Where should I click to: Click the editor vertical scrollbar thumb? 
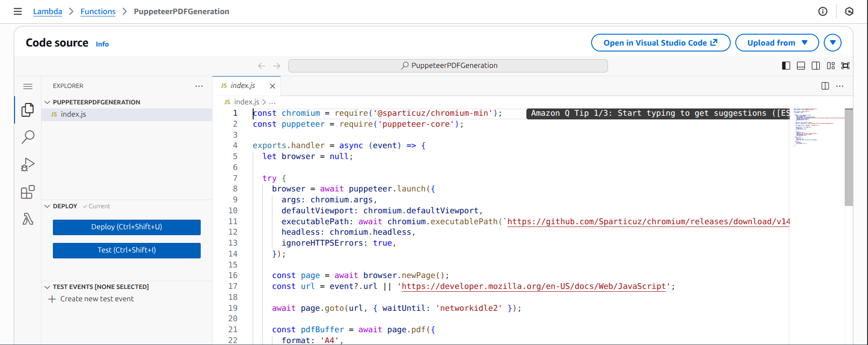pyautogui.click(x=849, y=157)
